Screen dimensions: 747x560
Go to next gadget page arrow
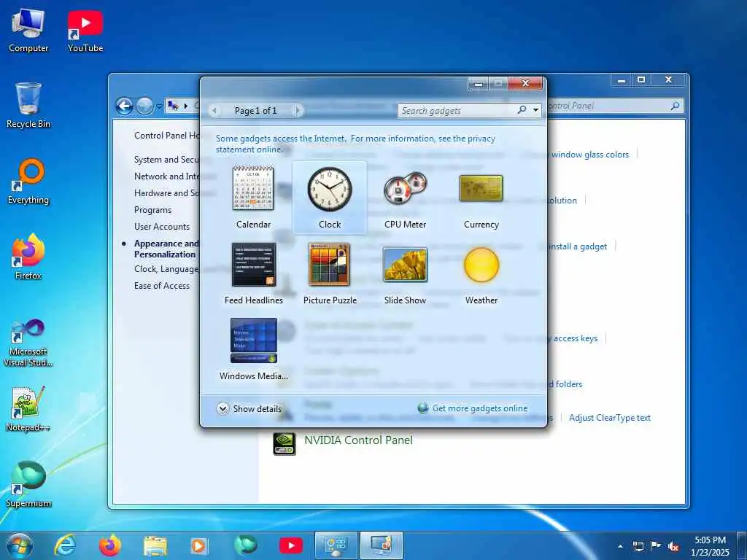click(x=298, y=111)
